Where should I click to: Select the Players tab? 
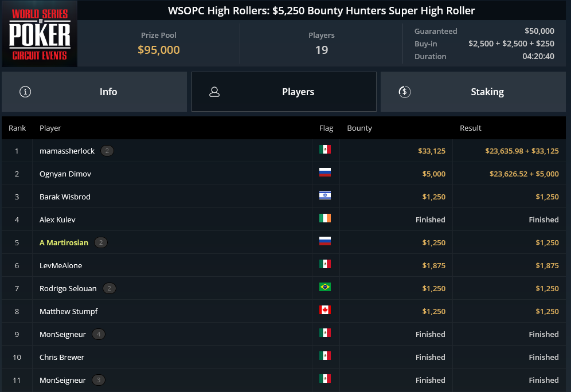[x=284, y=92]
